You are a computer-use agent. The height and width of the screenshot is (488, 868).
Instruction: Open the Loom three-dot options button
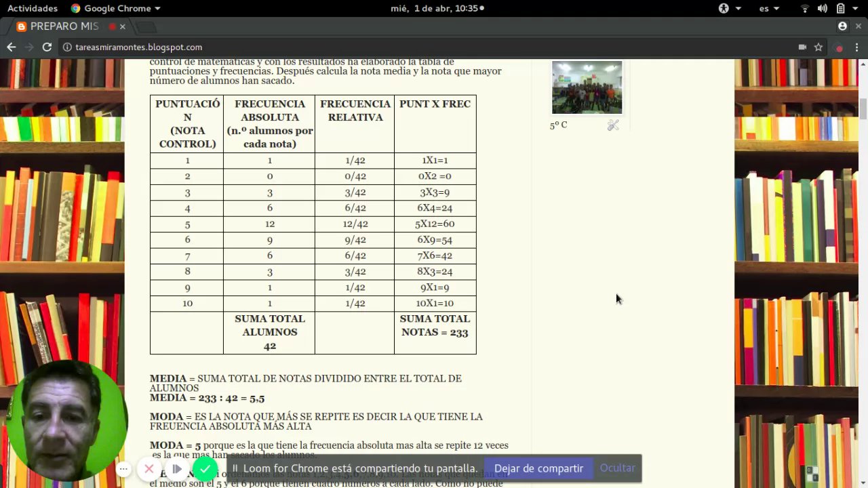pos(123,469)
